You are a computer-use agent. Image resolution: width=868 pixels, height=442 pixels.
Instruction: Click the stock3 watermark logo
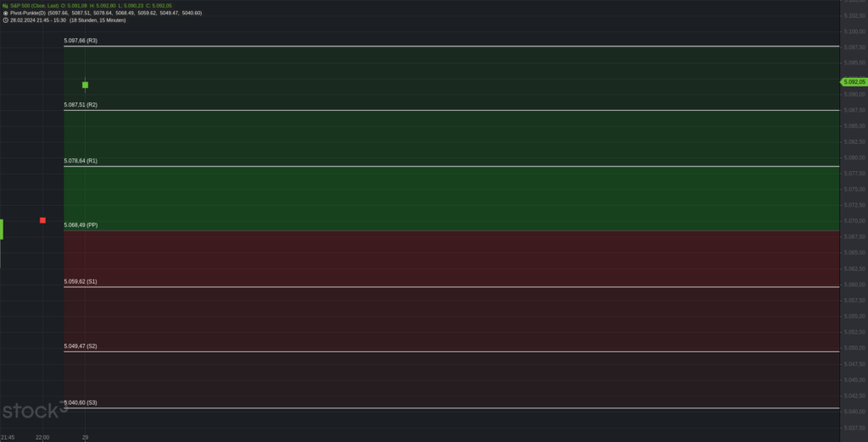34,410
